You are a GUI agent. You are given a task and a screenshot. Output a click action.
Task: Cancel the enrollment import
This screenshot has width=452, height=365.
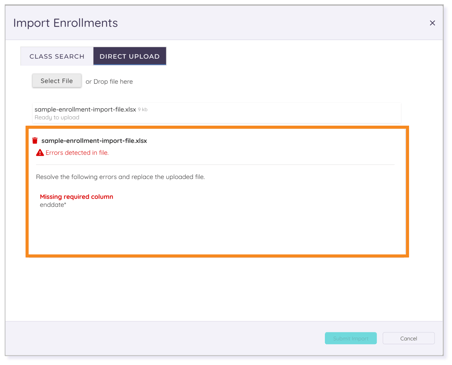click(x=408, y=338)
